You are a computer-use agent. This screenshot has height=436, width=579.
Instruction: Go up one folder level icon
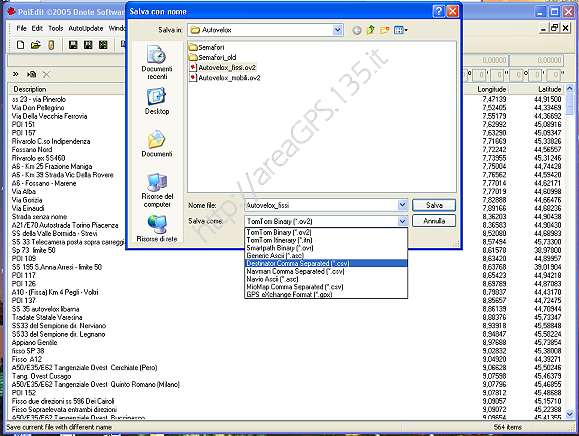coord(371,30)
